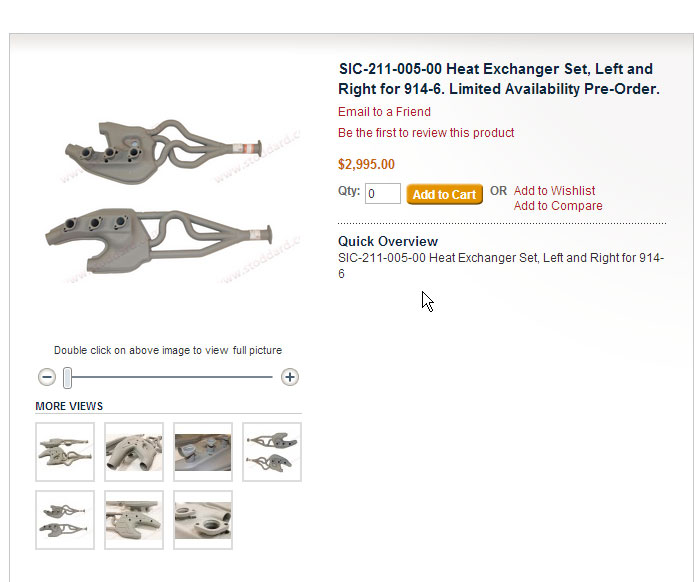Select the second thumbnail in the top row
This screenshot has height=582, width=694.
click(x=134, y=452)
